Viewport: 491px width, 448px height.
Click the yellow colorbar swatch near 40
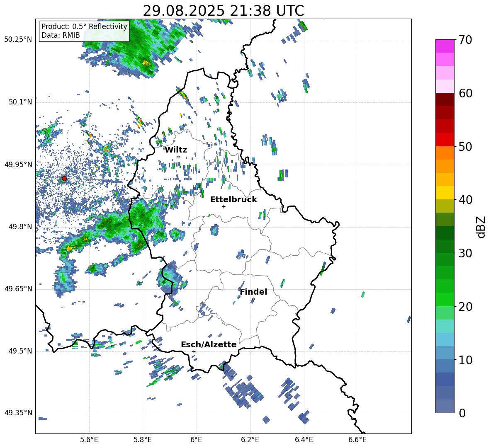point(445,193)
